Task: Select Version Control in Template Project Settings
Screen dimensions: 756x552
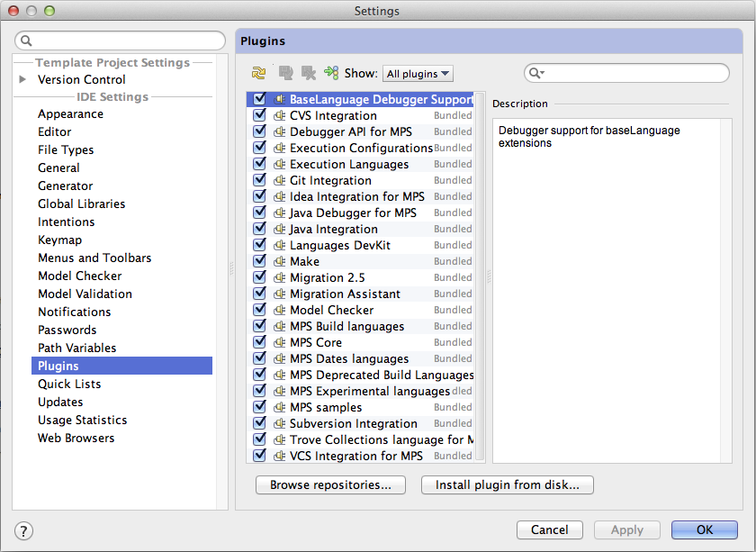Action: (82, 79)
